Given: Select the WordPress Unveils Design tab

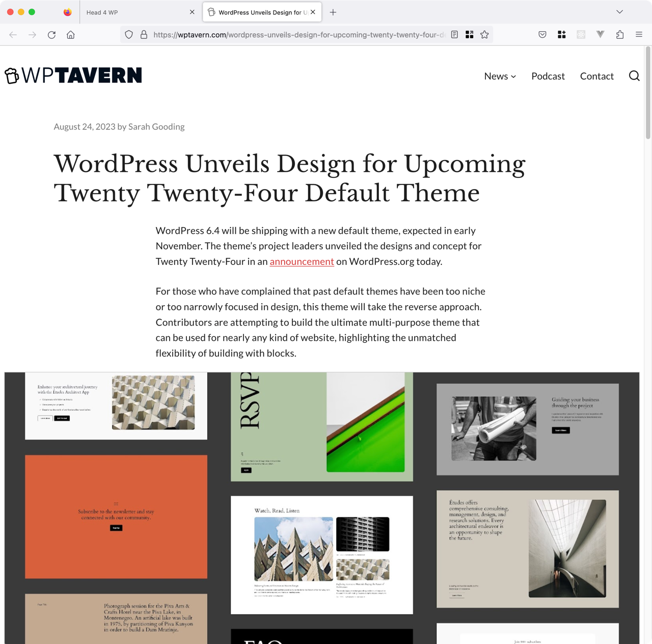Looking at the screenshot, I should (x=262, y=12).
